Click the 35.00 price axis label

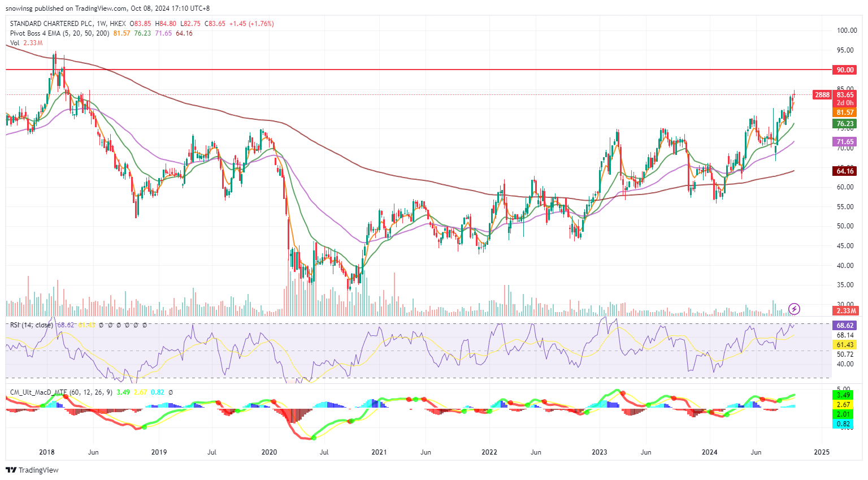coord(845,285)
